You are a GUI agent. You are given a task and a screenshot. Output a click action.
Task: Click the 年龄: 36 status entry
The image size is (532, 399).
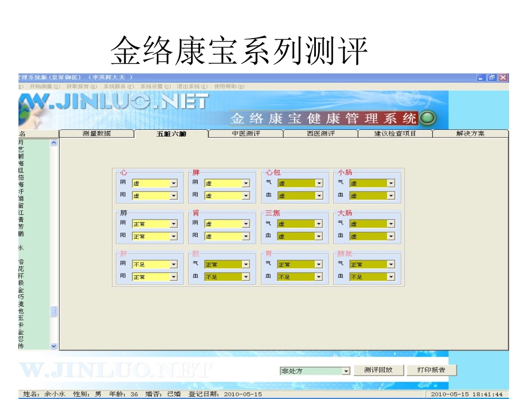123,394
